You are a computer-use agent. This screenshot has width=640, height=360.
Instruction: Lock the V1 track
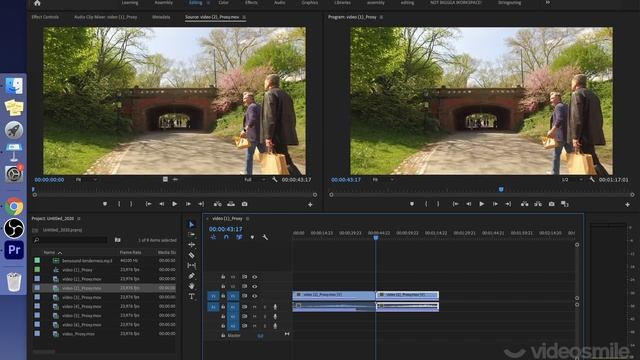pos(223,296)
